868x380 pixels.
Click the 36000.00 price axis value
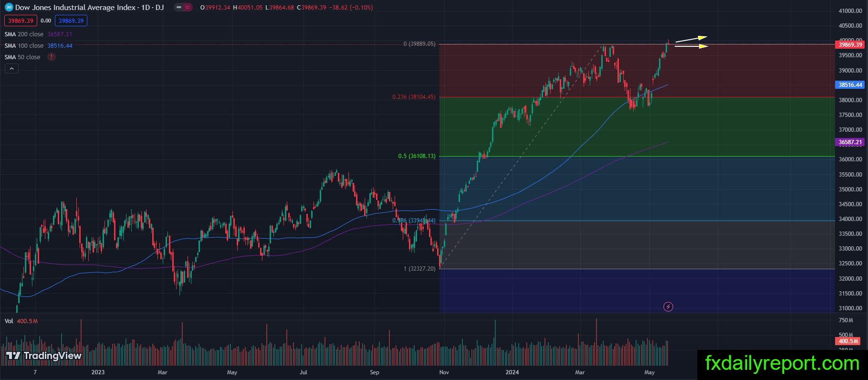pyautogui.click(x=850, y=159)
